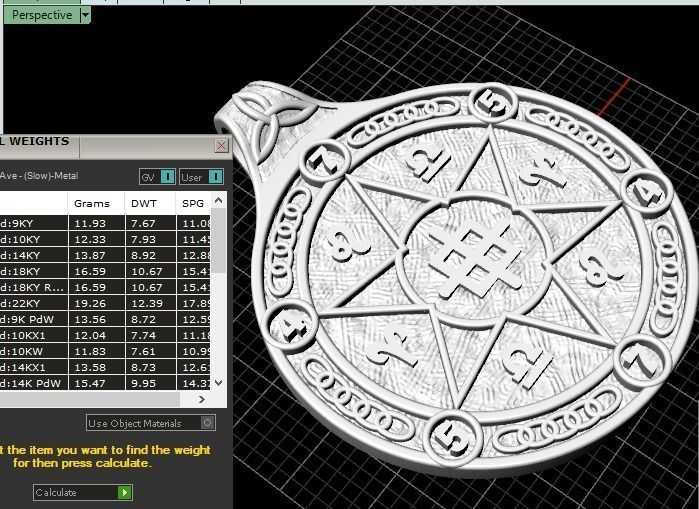Toggle Use Object Materials option

point(151,423)
